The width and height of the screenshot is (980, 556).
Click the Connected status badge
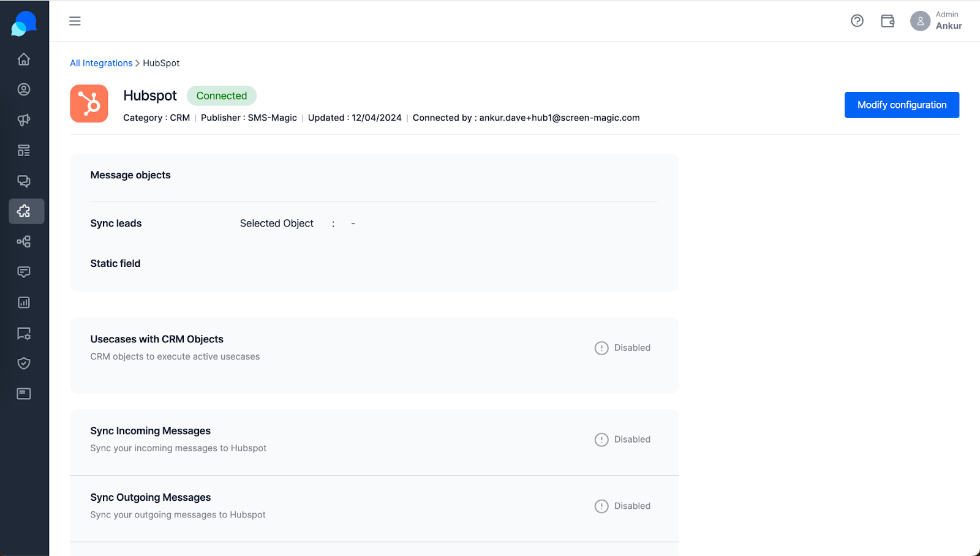coord(222,96)
